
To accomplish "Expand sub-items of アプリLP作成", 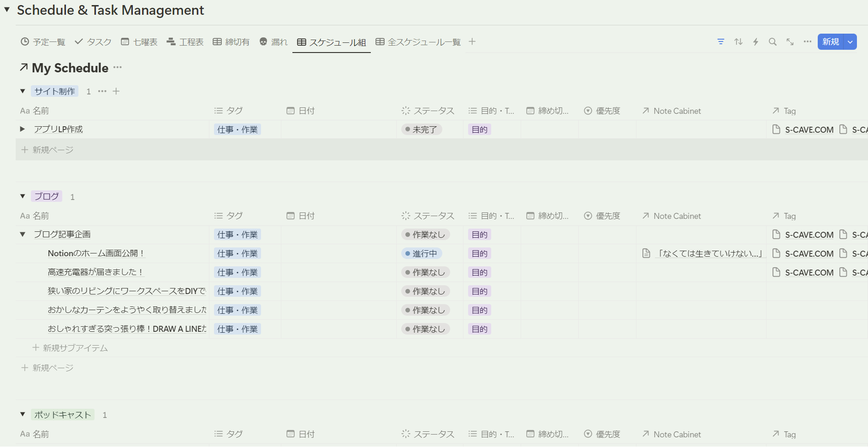I will [23, 129].
